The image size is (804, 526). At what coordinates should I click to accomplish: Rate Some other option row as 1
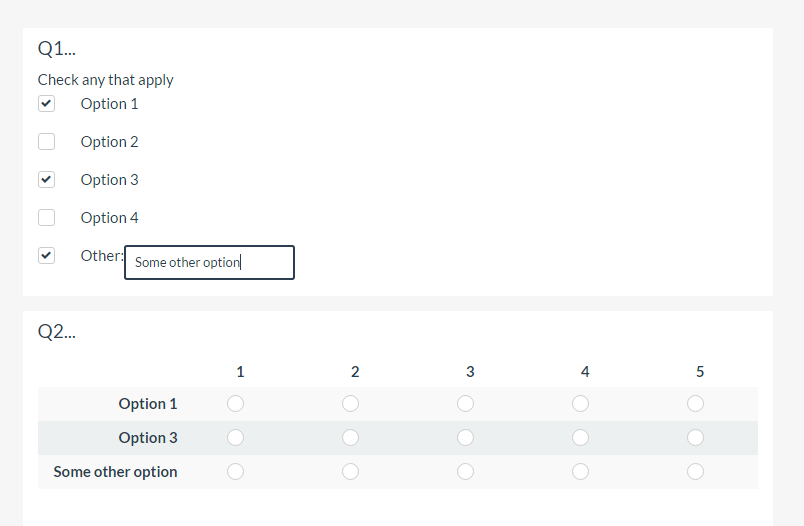coord(236,472)
